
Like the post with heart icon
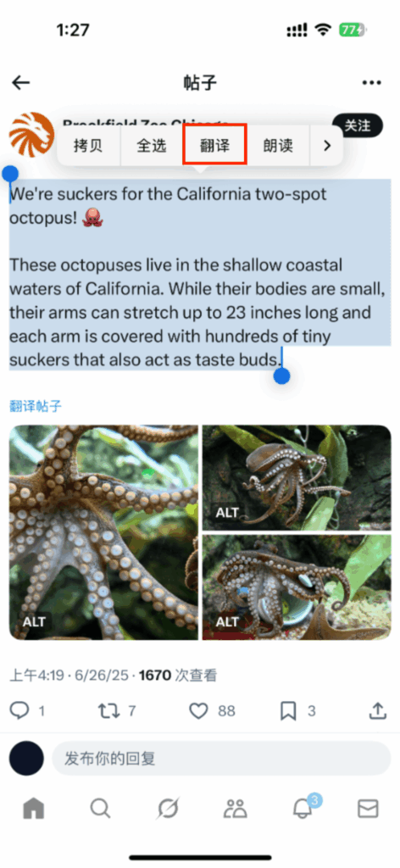[x=198, y=711]
